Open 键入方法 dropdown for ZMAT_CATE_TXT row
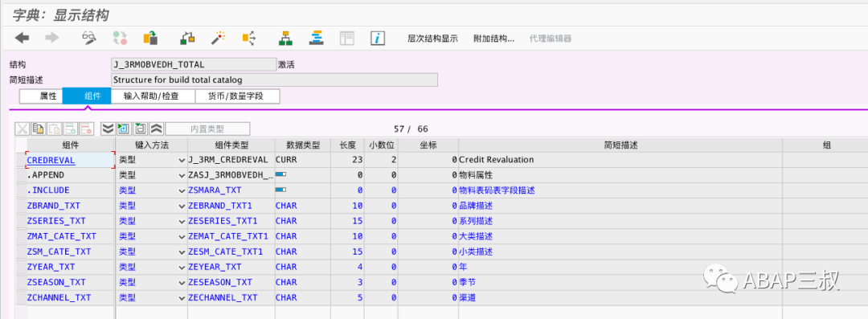The image size is (868, 319). [182, 236]
